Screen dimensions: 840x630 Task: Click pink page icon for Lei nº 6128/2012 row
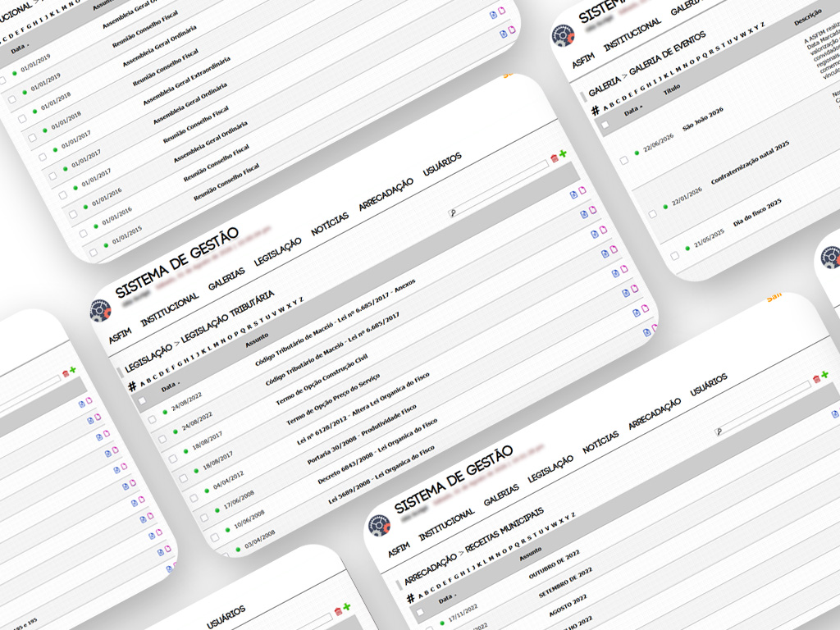pyautogui.click(x=624, y=269)
